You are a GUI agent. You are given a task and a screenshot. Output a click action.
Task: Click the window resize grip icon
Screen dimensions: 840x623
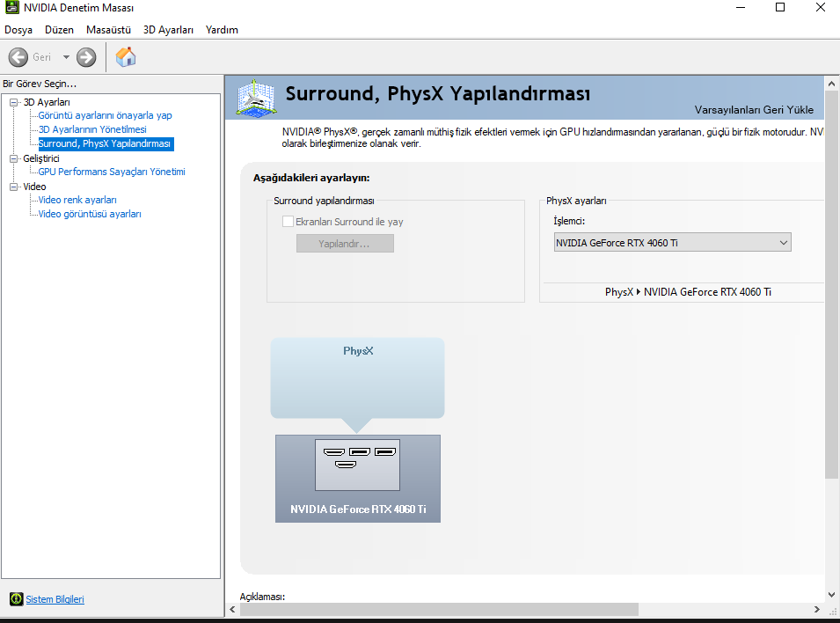coord(833,610)
